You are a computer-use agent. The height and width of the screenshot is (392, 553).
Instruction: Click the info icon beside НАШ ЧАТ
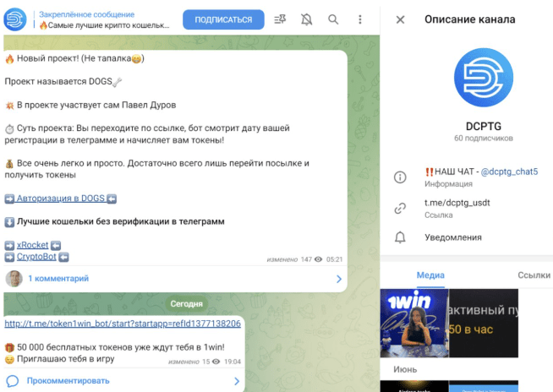pos(400,177)
